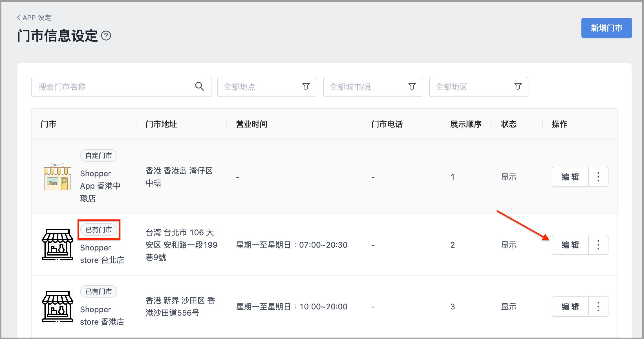The height and width of the screenshot is (339, 644).
Task: Click the 自定门市 tag label
Action: coord(99,155)
